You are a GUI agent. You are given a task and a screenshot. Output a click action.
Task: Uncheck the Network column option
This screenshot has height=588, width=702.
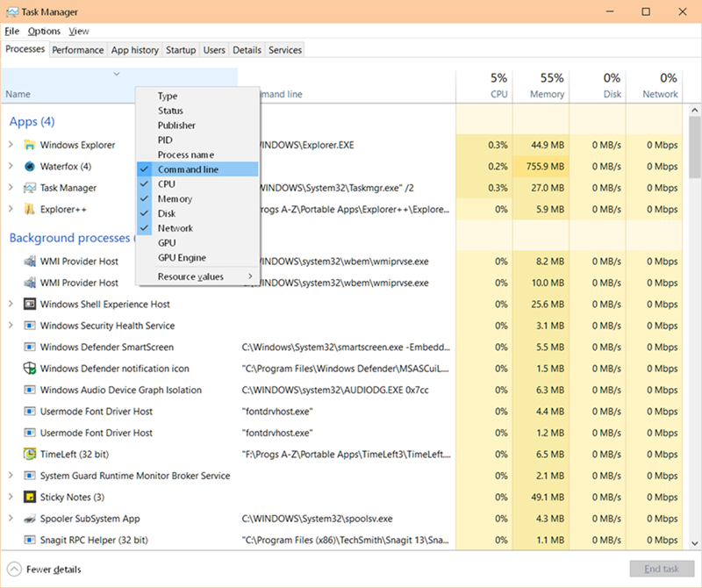coord(197,228)
